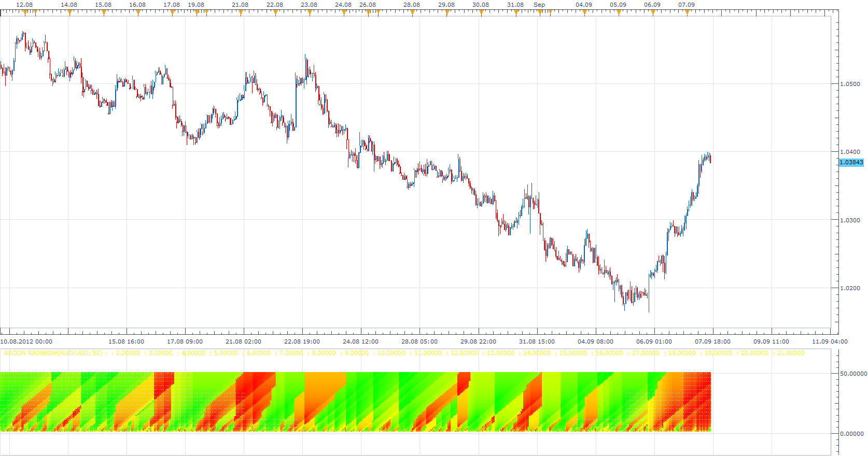Click the orange marker under 14.08
The width and height of the screenshot is (868, 456).
[69, 12]
